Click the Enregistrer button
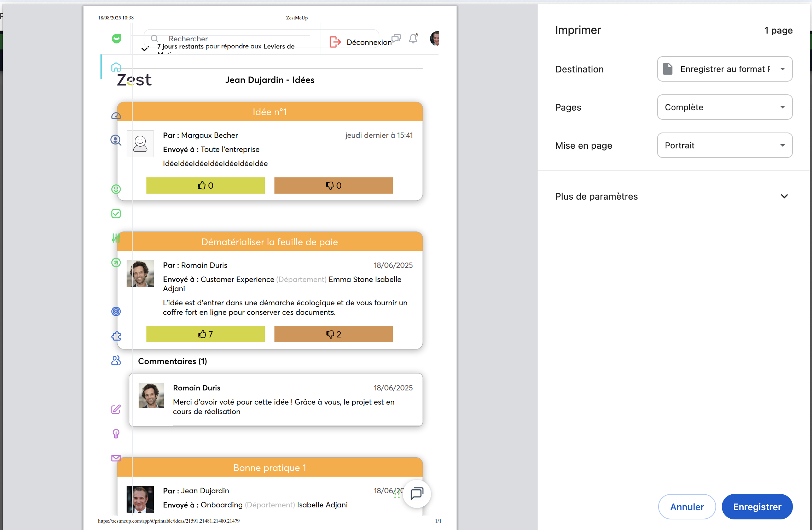The image size is (812, 530). (x=757, y=507)
